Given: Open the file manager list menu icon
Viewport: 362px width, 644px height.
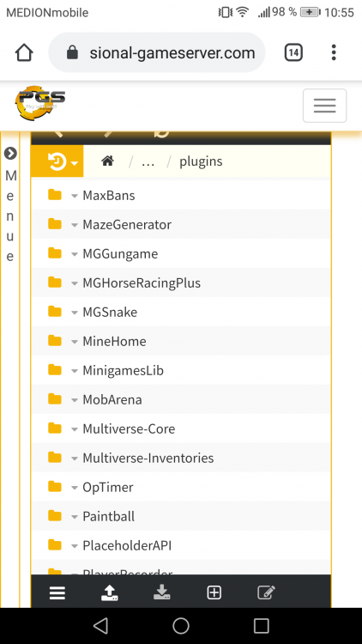Looking at the screenshot, I should (x=57, y=592).
